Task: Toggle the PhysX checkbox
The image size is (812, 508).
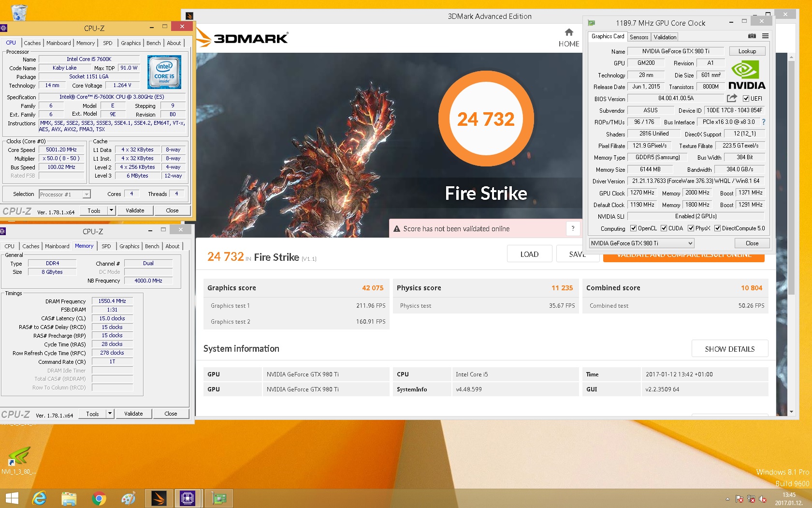Action: click(x=691, y=228)
